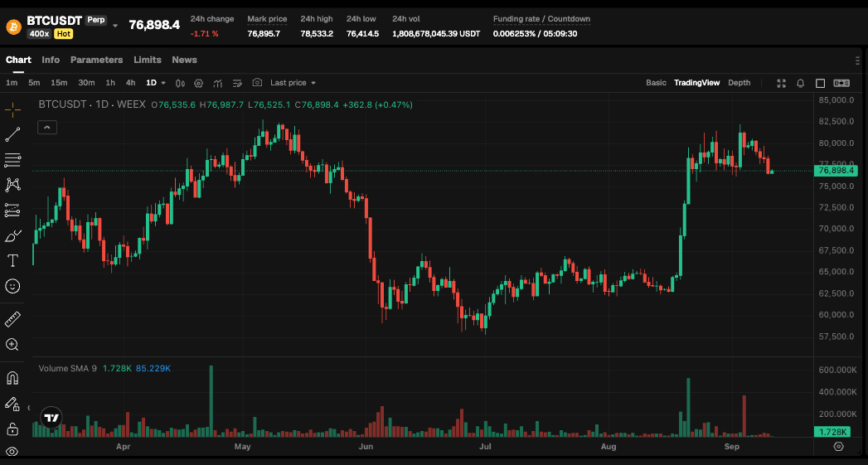Click the Mark price label
Viewport: 868px width, 465px height.
267,19
